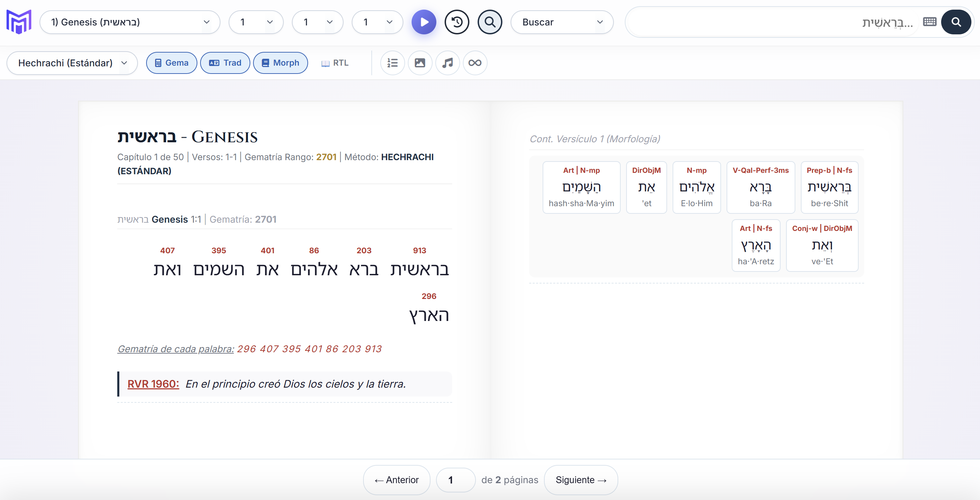Open the Genesis book dropdown
This screenshot has width=980, height=500.
(x=130, y=22)
